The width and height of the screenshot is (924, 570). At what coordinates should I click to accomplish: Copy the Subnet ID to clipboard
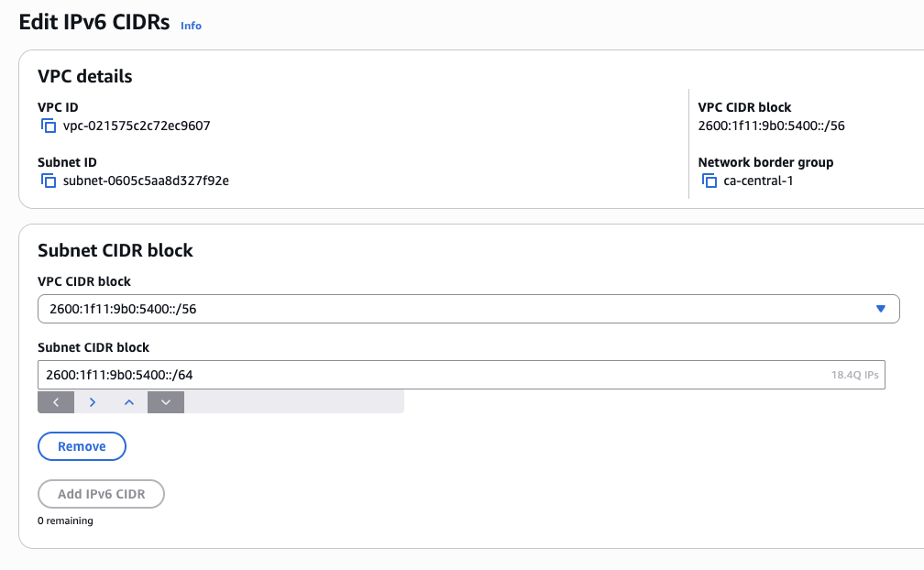(x=49, y=181)
